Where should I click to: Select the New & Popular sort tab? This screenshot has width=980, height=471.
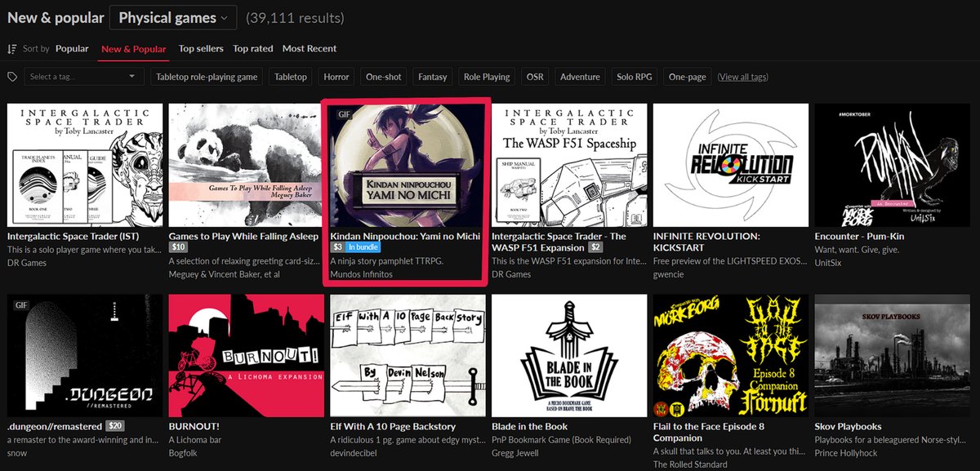(x=134, y=49)
